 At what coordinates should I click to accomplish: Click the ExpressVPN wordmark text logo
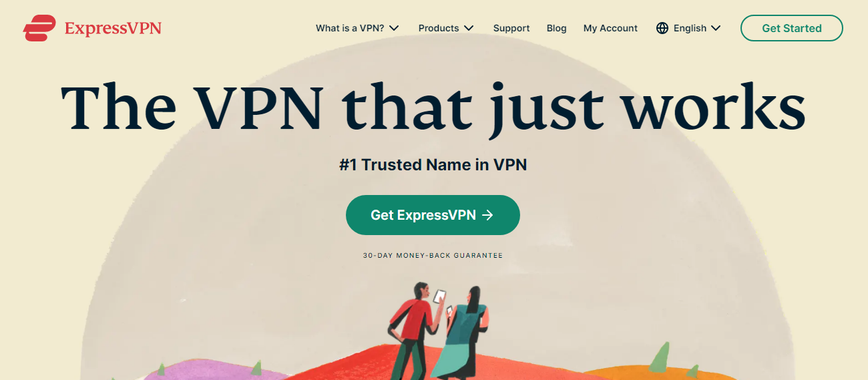click(x=113, y=28)
